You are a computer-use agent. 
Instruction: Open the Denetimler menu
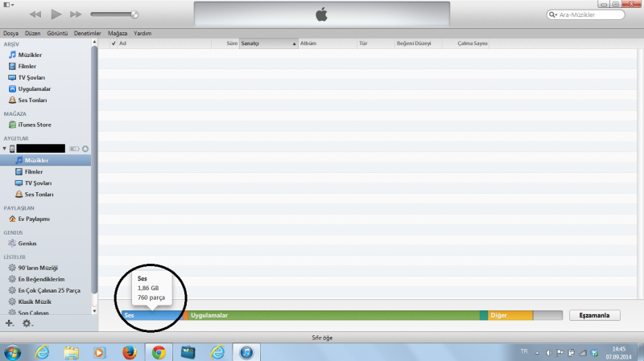pyautogui.click(x=87, y=33)
